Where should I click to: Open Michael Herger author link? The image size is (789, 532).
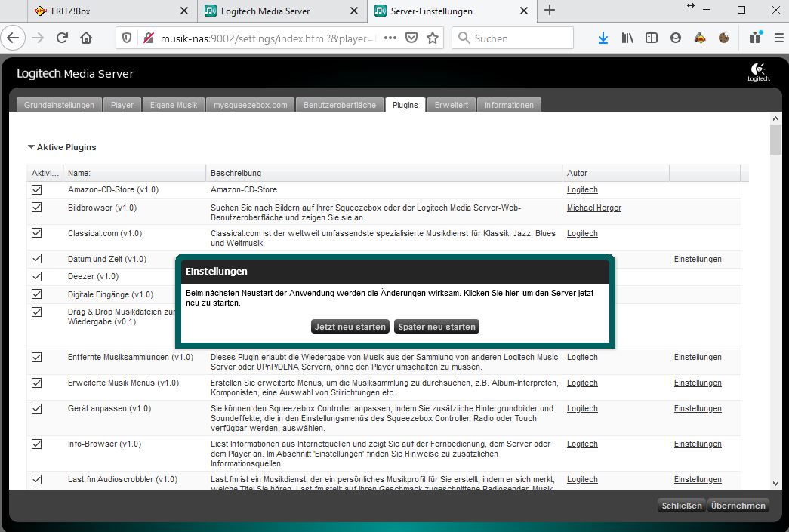(593, 208)
